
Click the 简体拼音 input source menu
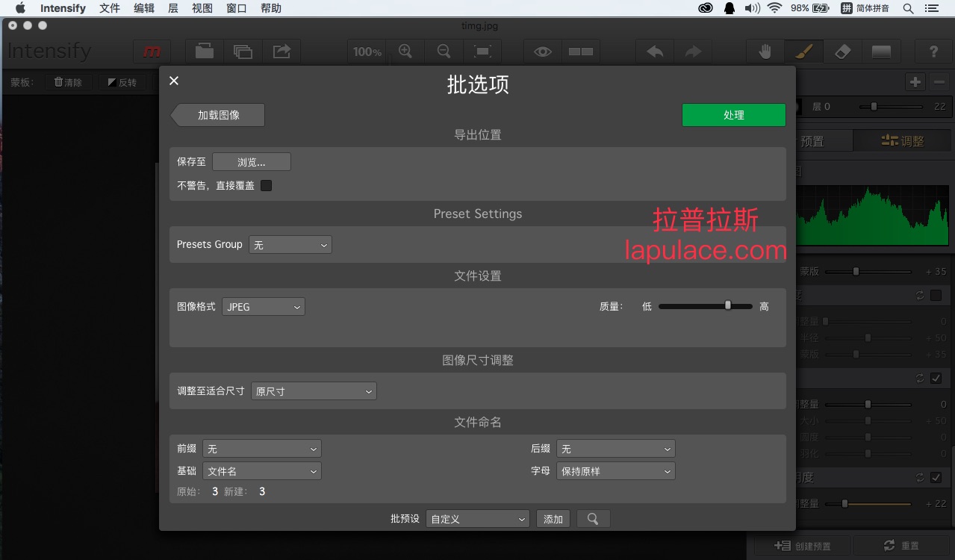865,8
